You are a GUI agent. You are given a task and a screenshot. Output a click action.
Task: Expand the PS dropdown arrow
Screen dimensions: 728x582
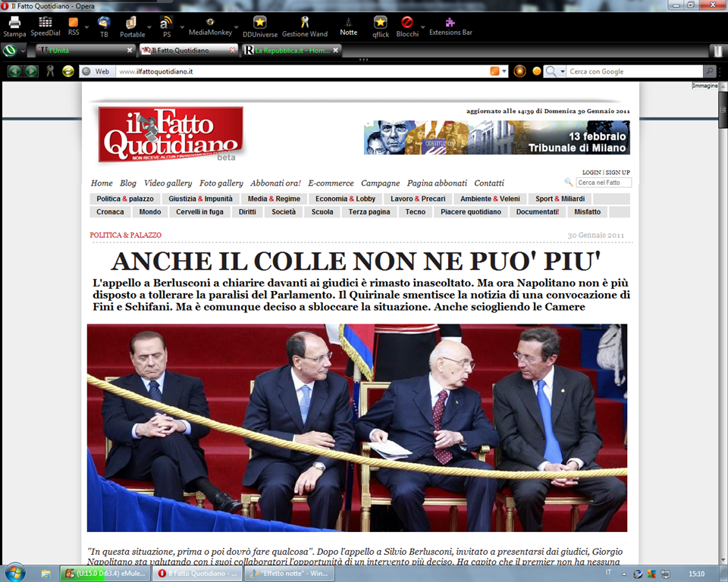(x=182, y=27)
